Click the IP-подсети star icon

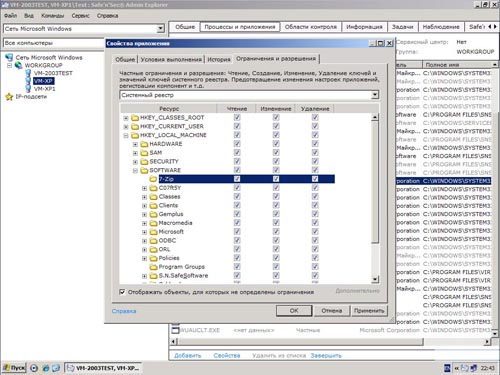[9, 97]
